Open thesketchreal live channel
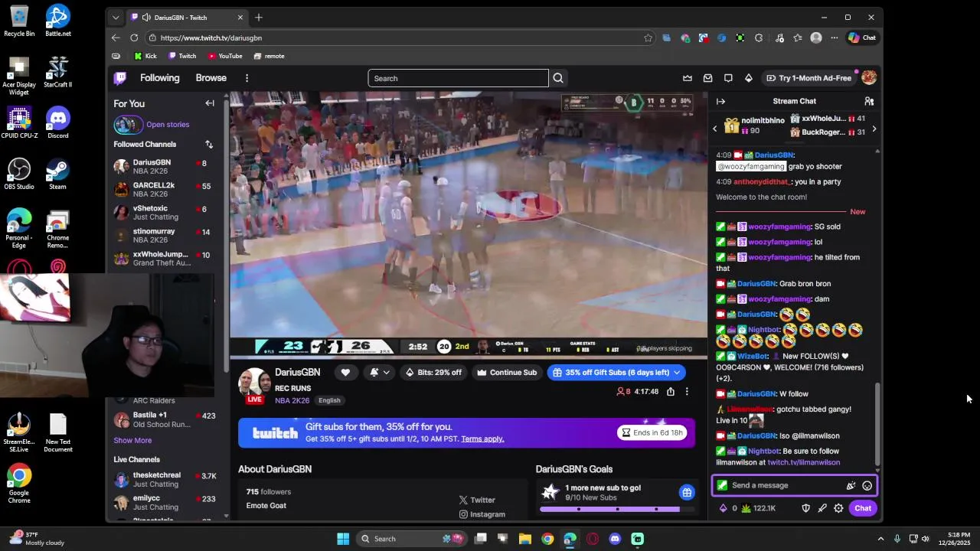Image resolution: width=980 pixels, height=551 pixels. click(162, 480)
